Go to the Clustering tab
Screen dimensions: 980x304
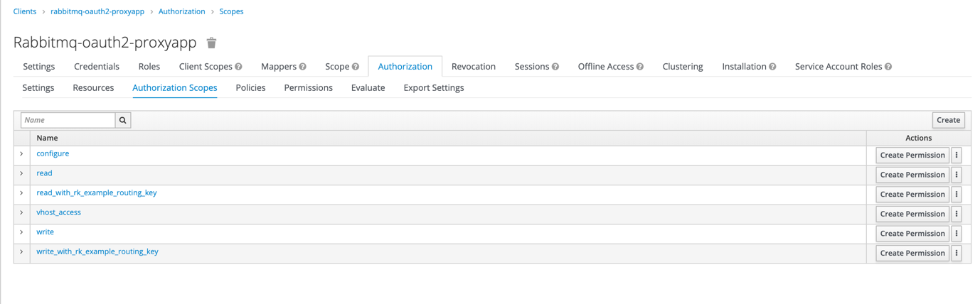pos(683,66)
